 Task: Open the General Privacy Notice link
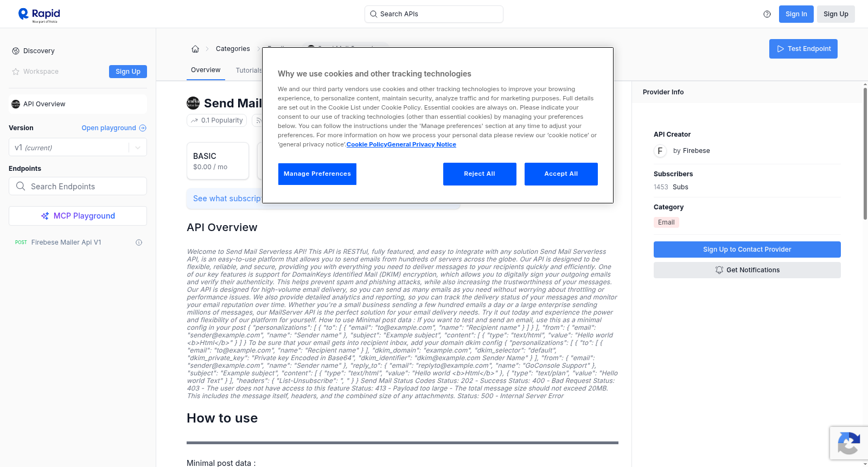point(422,144)
